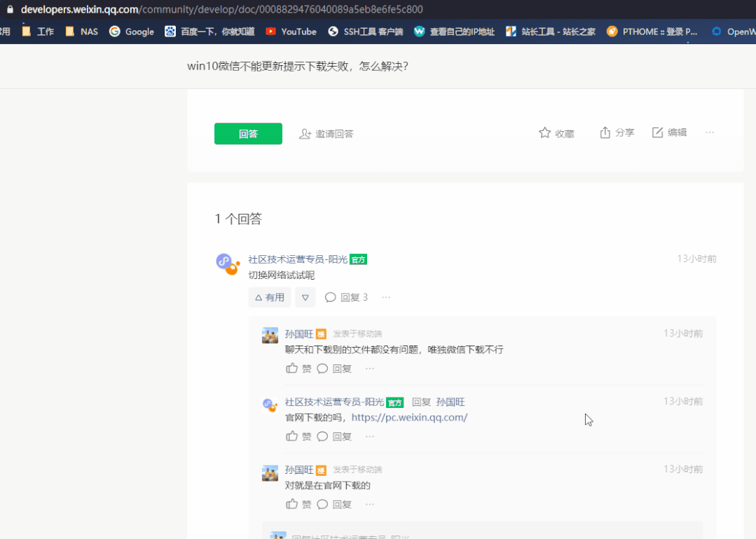Open the ellipsis menu under the 聊天和下载 comment

(x=370, y=369)
